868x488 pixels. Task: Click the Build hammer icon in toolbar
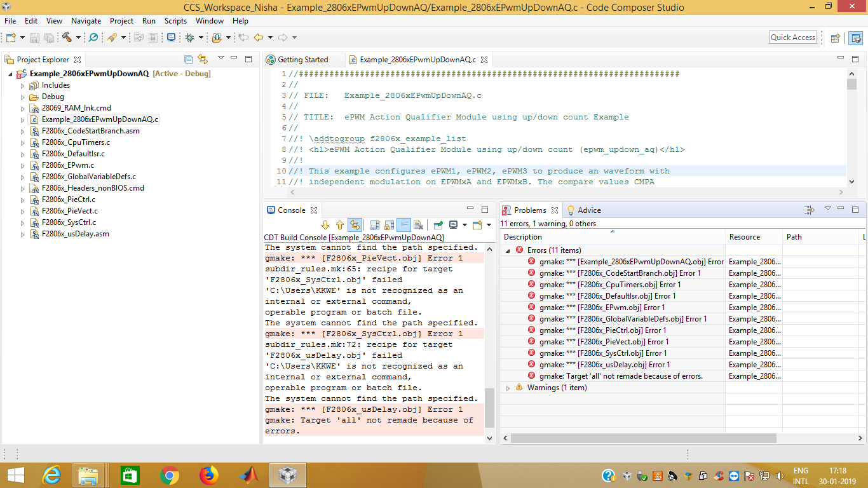(x=67, y=37)
